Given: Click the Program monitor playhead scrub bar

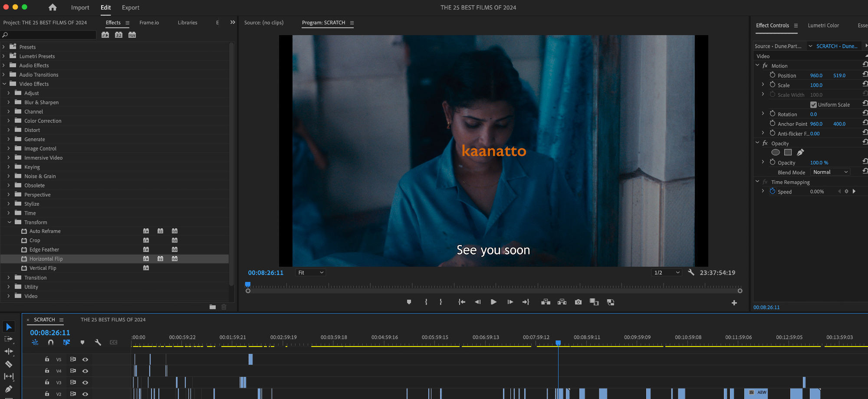Looking at the screenshot, I should 493,287.
